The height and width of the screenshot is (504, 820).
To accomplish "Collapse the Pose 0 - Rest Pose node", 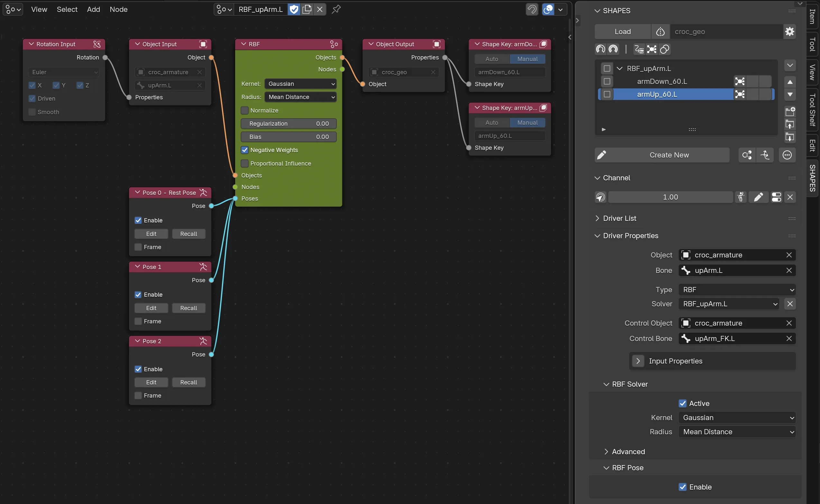I will [x=137, y=192].
